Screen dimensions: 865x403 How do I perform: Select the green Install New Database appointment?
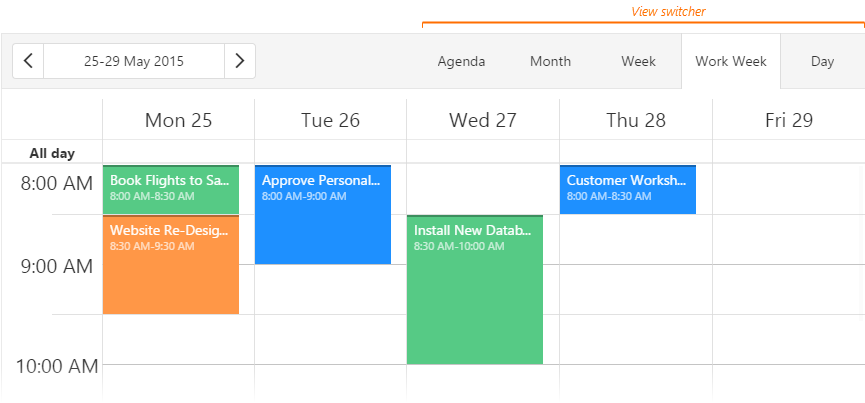(475, 289)
